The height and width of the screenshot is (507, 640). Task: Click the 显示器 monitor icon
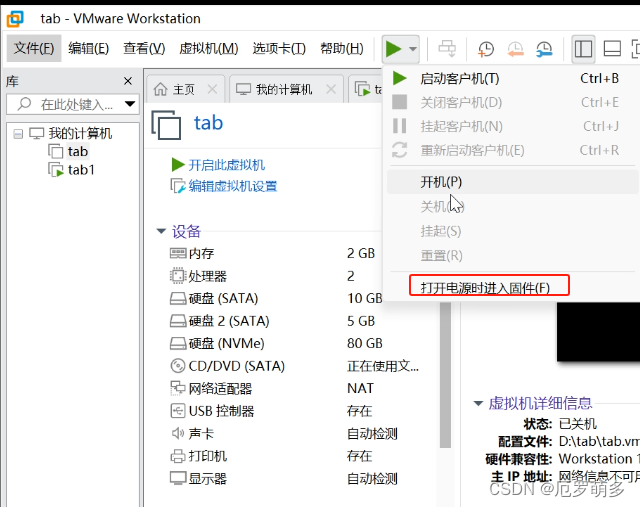point(178,478)
